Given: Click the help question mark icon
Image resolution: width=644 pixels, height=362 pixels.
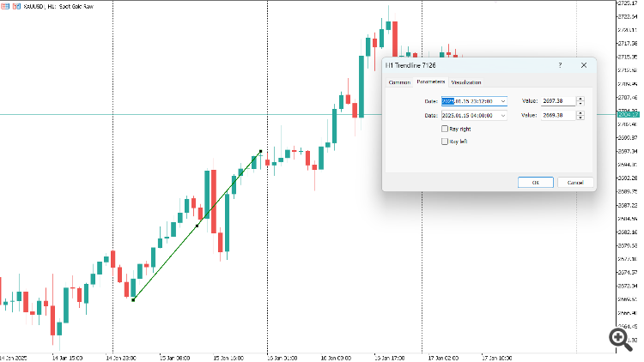Looking at the screenshot, I should pyautogui.click(x=560, y=64).
